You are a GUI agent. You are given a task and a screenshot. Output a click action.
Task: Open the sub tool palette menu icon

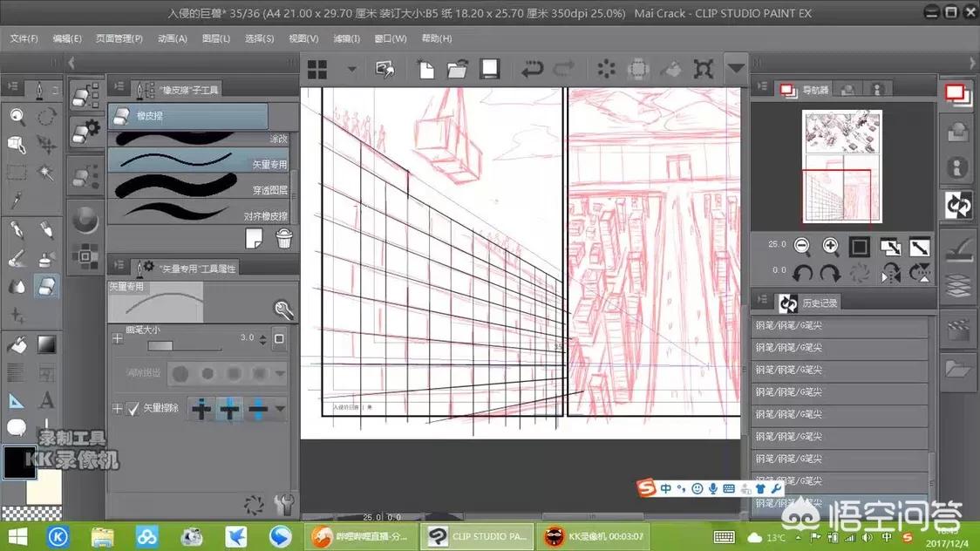(119, 87)
